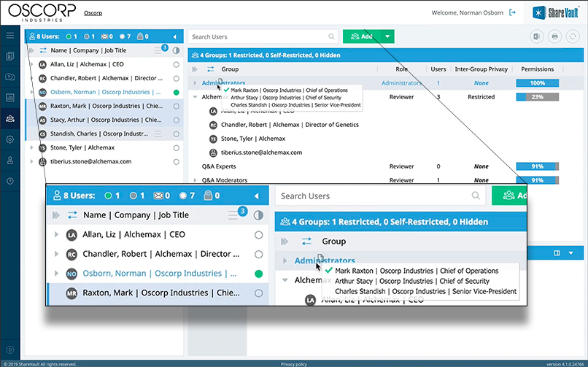Focus the Search Users input field

(263, 36)
